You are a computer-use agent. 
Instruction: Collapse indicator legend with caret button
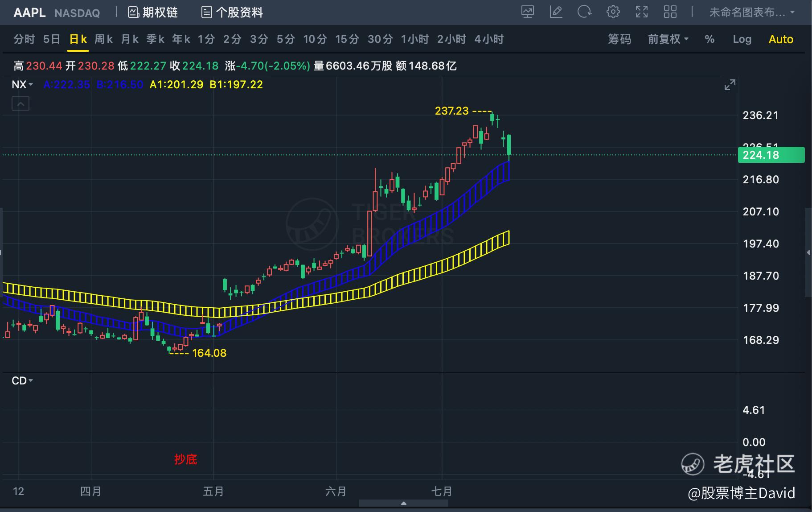point(20,104)
